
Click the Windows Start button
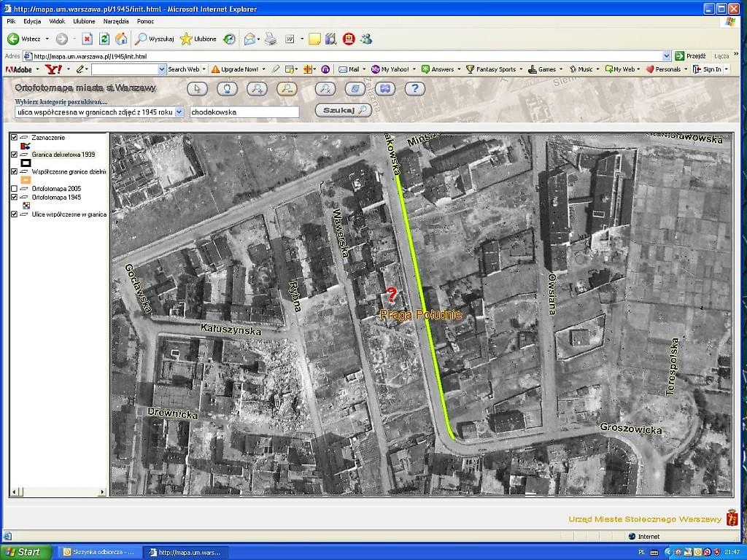coord(26,552)
